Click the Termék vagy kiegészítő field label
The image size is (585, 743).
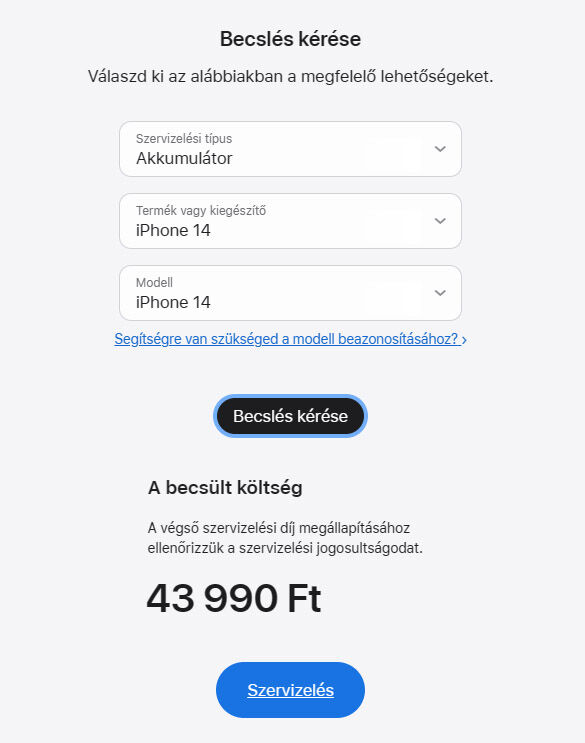point(201,210)
